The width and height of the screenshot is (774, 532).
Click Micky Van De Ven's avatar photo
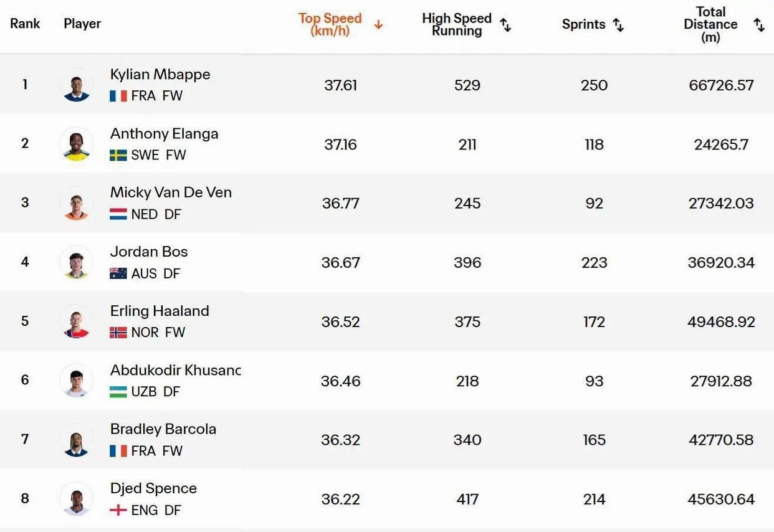(77, 203)
